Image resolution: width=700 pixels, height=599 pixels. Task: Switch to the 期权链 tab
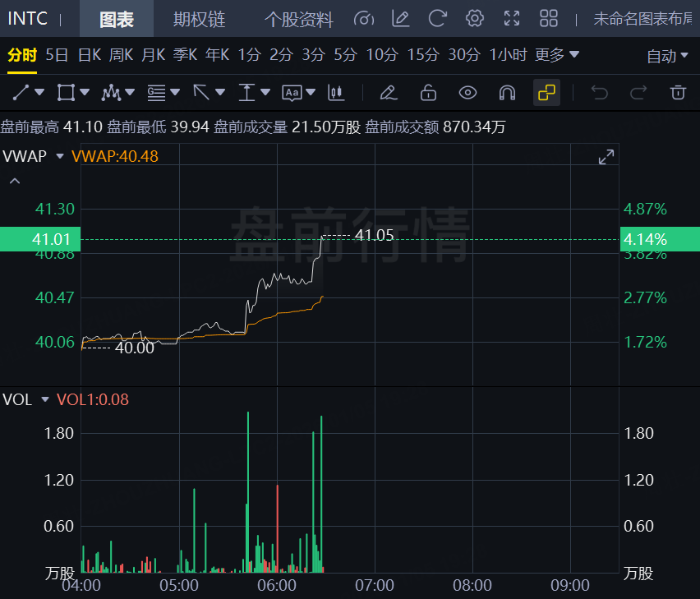(x=200, y=19)
